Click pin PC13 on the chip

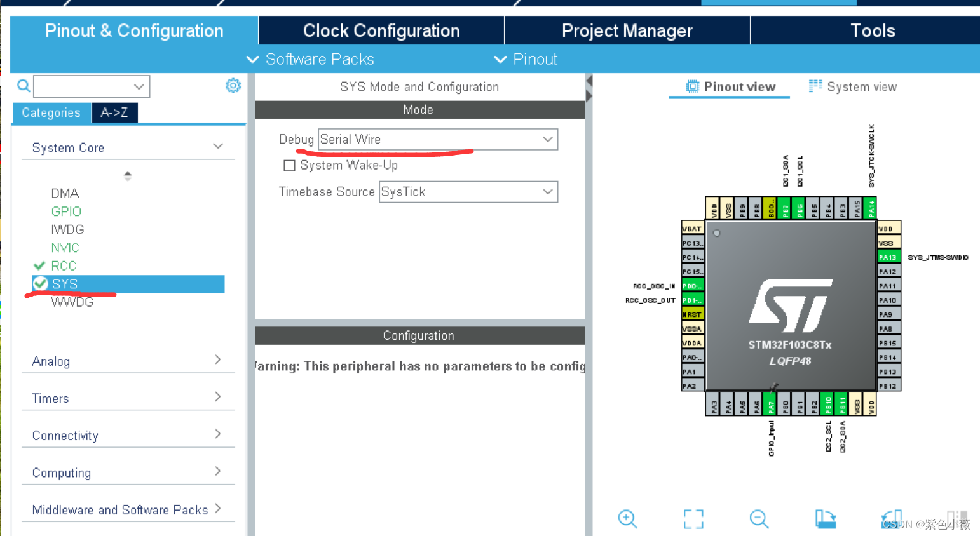[x=693, y=243]
